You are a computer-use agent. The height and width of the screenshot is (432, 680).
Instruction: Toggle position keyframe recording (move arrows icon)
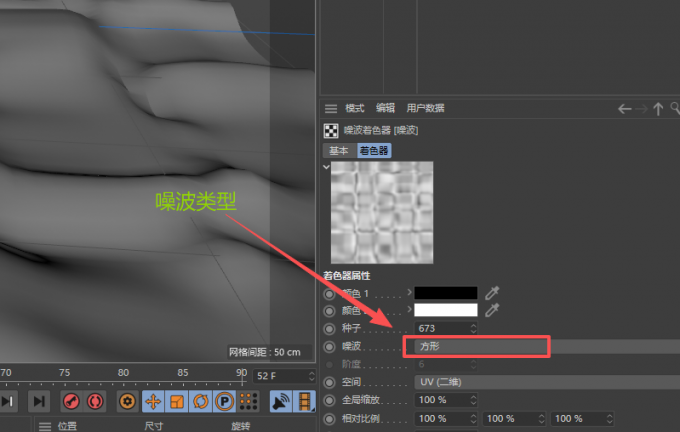click(153, 401)
